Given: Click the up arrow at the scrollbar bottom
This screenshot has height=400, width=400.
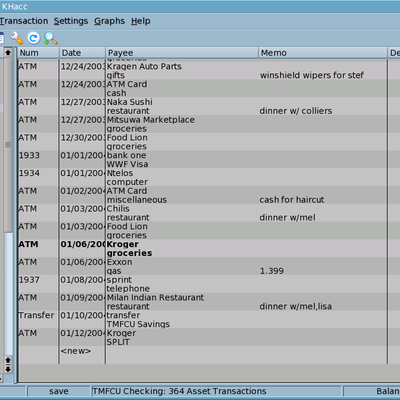Looking at the screenshot, I should pyautogui.click(x=8, y=361).
